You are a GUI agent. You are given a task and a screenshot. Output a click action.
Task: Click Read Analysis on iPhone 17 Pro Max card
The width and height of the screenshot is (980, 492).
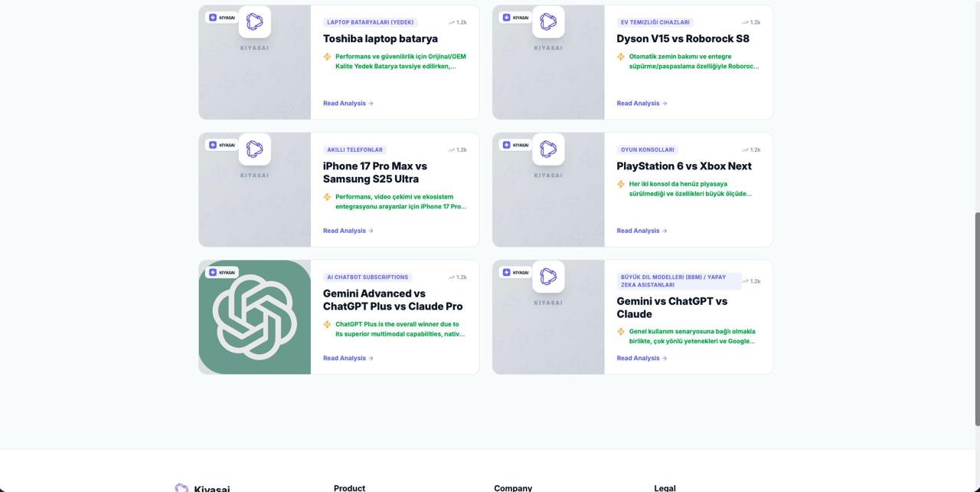348,230
